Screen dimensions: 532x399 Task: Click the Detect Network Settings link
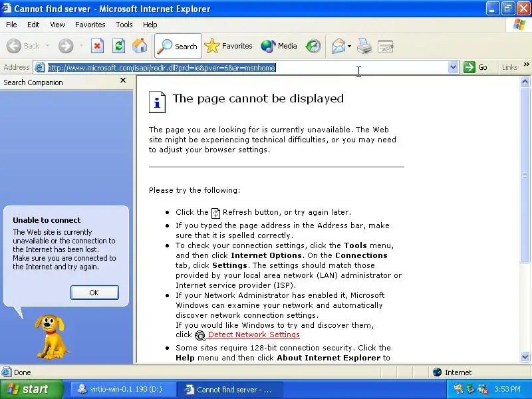[x=254, y=334]
